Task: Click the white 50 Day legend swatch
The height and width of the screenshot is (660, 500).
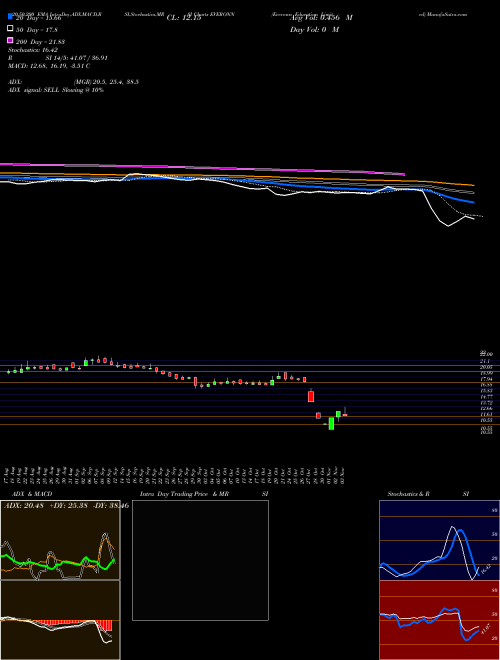Action: pyautogui.click(x=10, y=29)
